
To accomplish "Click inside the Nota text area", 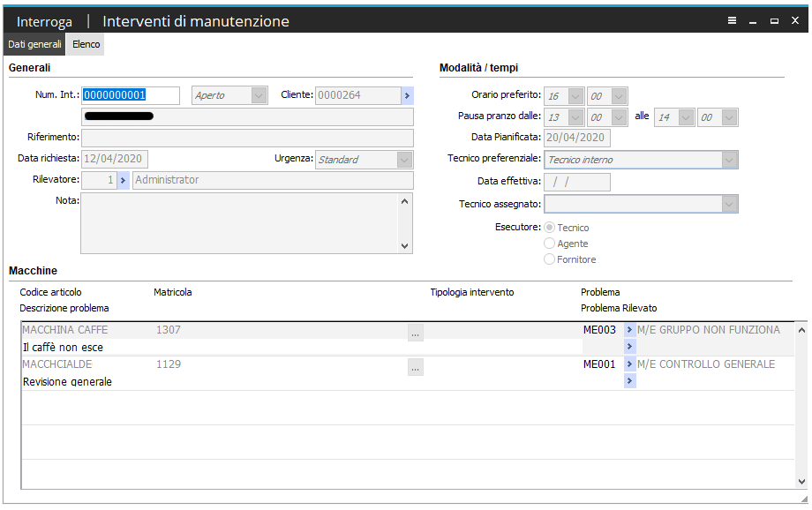I will pyautogui.click(x=239, y=223).
